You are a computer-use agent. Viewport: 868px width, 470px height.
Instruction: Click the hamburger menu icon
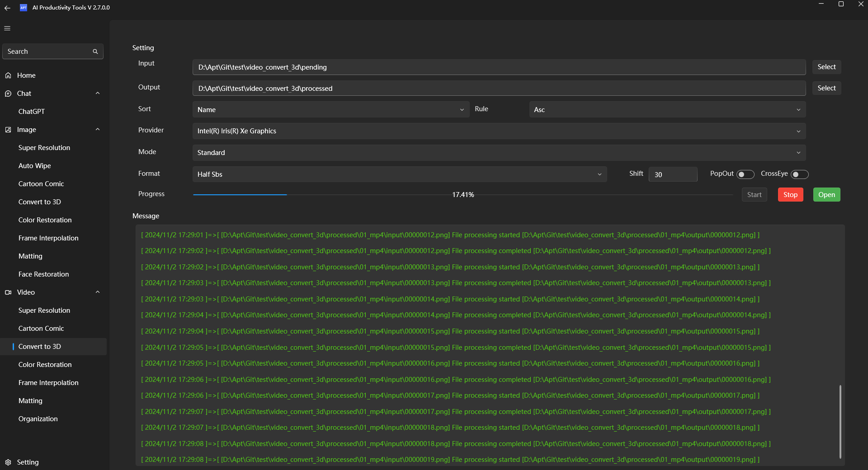7,28
